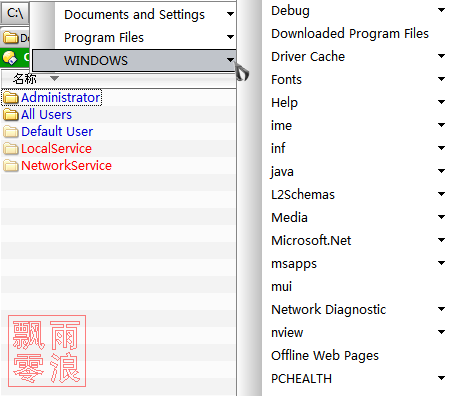The height and width of the screenshot is (396, 451).
Task: Click the sort arrow next to 名称
Action: click(x=54, y=79)
